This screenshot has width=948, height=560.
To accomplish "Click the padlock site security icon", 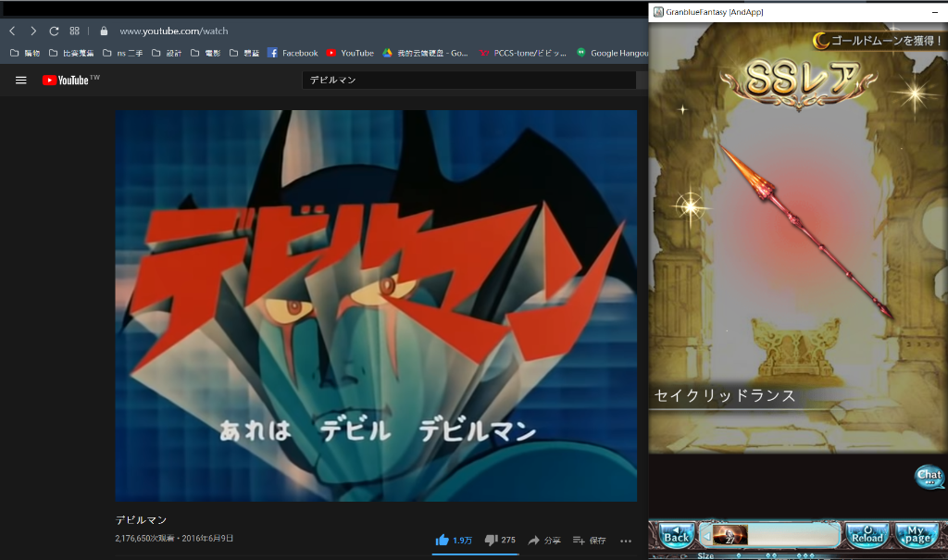I will (104, 31).
